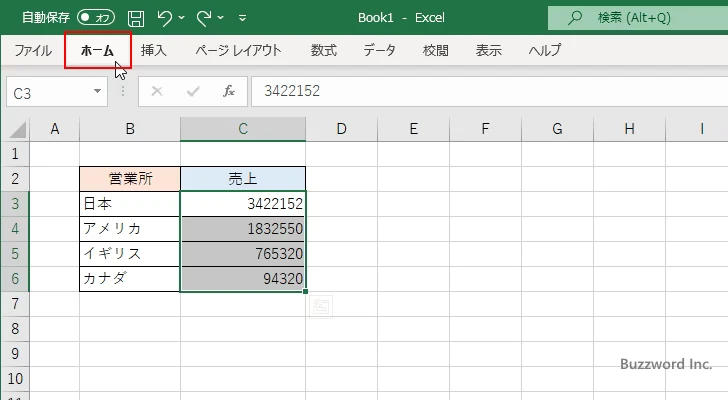Open the ページ レイアウト tab
Image resolution: width=728 pixels, height=400 pixels.
point(238,50)
